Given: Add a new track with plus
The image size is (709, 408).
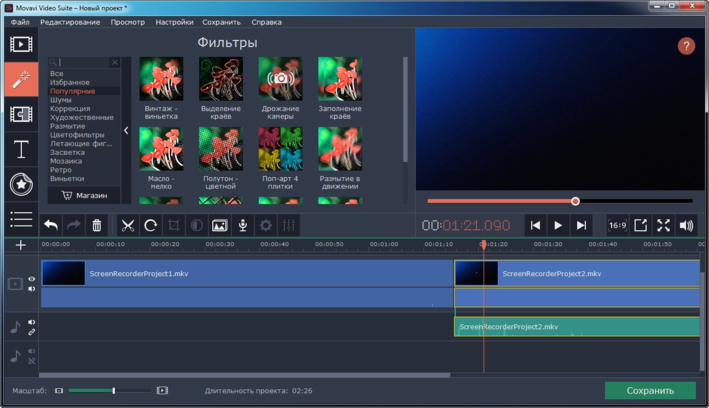Looking at the screenshot, I should tap(21, 245).
